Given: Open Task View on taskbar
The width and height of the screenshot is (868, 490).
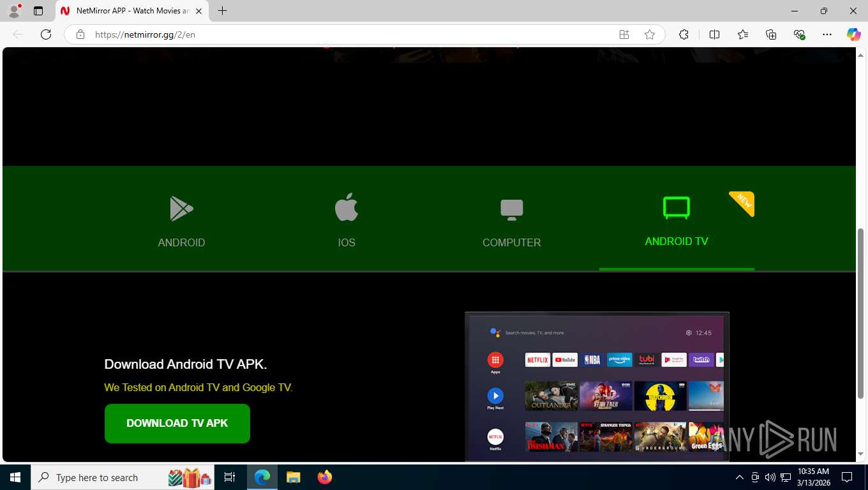Looking at the screenshot, I should coord(230,477).
